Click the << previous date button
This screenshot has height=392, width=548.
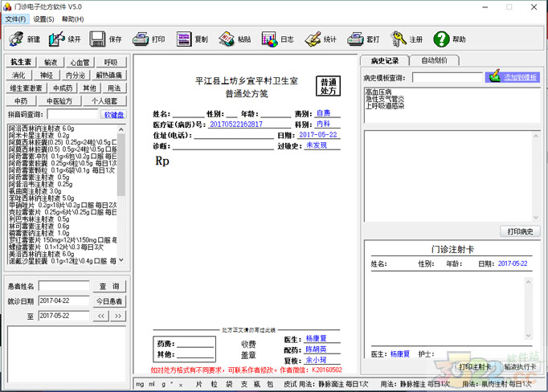[101, 316]
